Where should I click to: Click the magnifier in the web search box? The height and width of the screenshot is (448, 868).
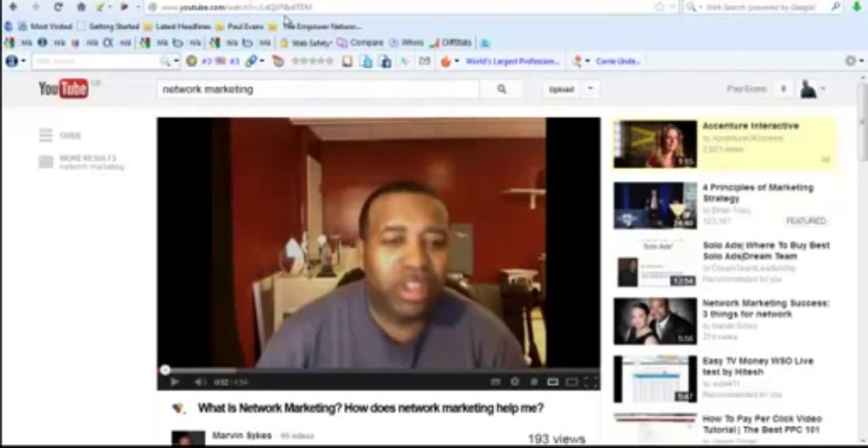coord(836,7)
